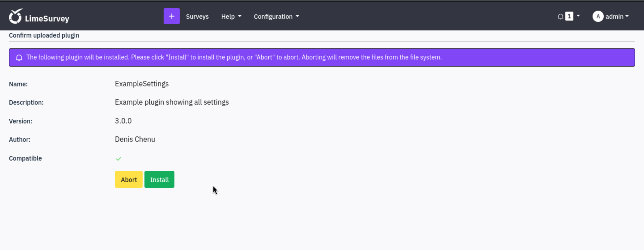This screenshot has height=250, width=644.
Task: Click the ExampleSettings plugin name text
Action: point(142,84)
